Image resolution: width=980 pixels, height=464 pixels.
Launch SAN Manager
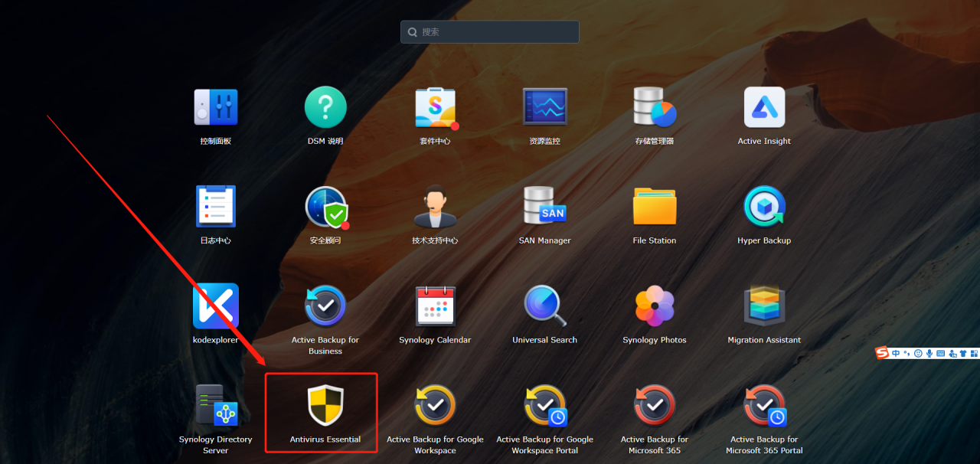(x=545, y=206)
